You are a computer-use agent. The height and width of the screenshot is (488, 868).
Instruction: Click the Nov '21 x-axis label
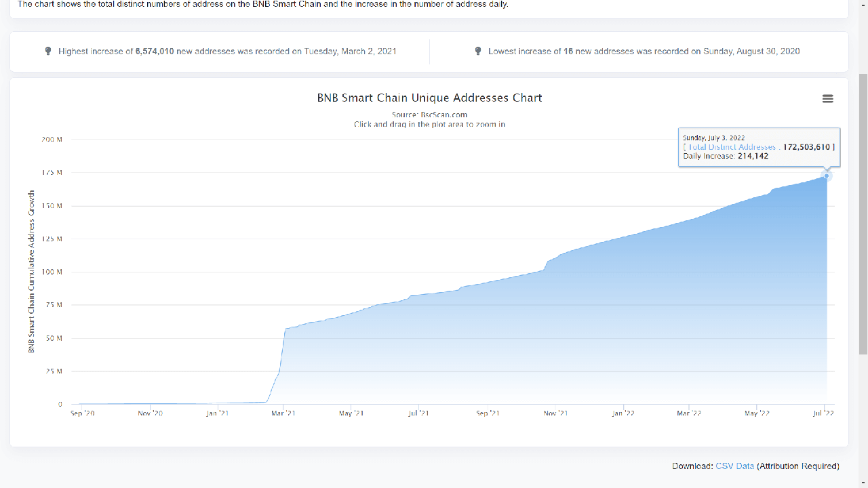[555, 413]
